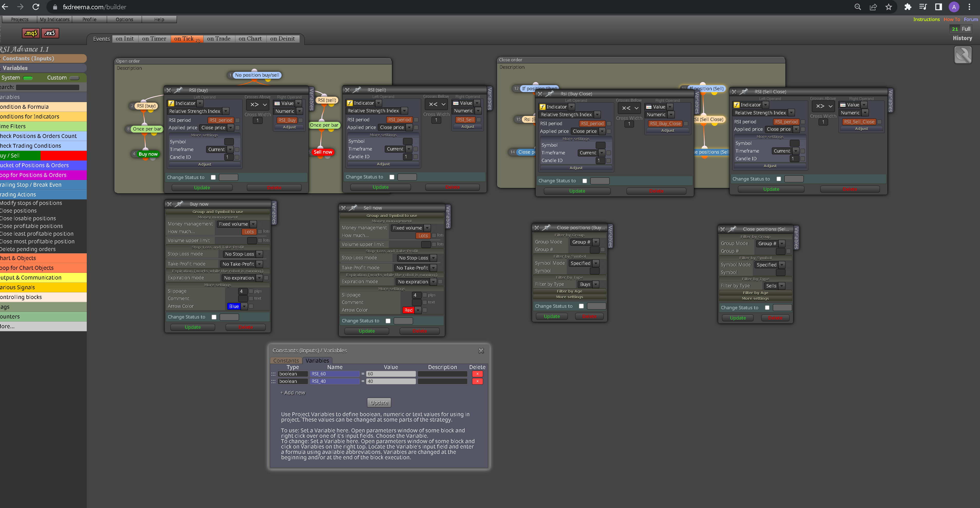This screenshot has width=980, height=508.
Task: Click Add new variable link
Action: click(293, 393)
